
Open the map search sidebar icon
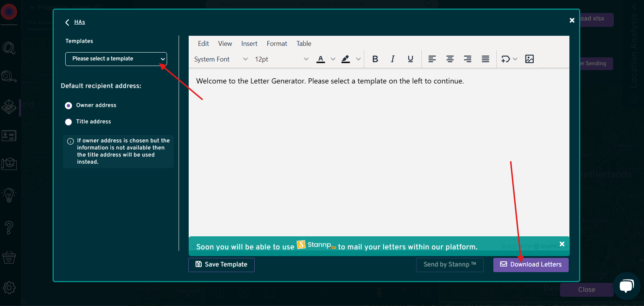coord(9,76)
